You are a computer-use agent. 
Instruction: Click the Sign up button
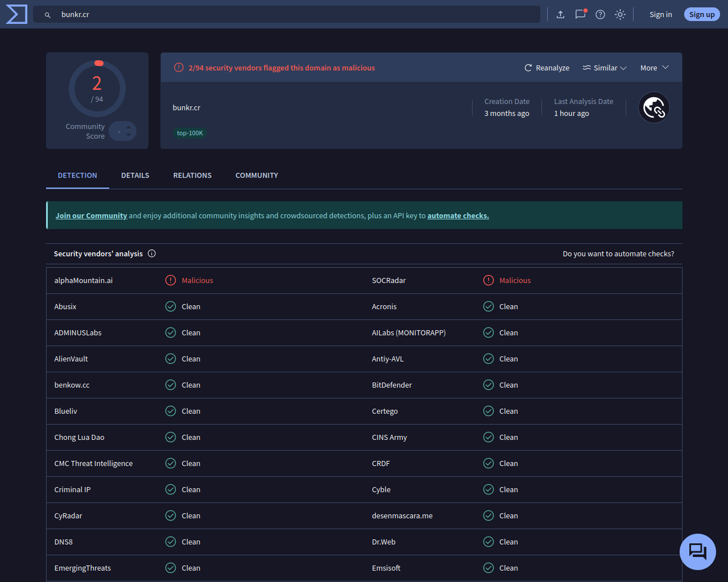pos(702,15)
